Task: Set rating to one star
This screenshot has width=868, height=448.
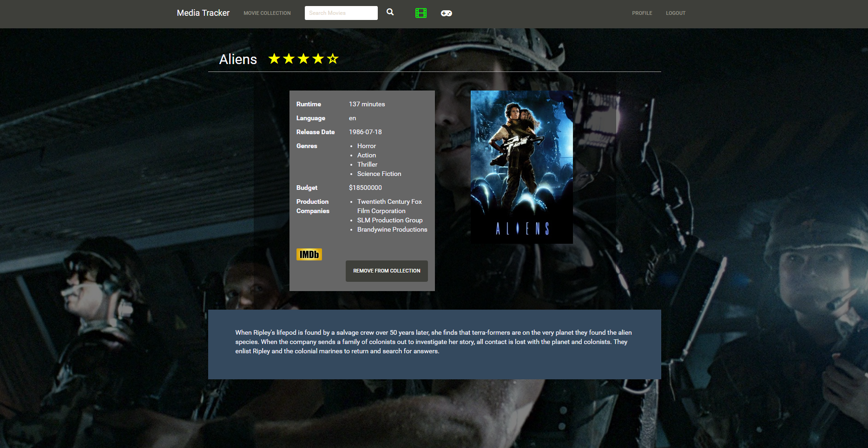Action: coord(274,59)
